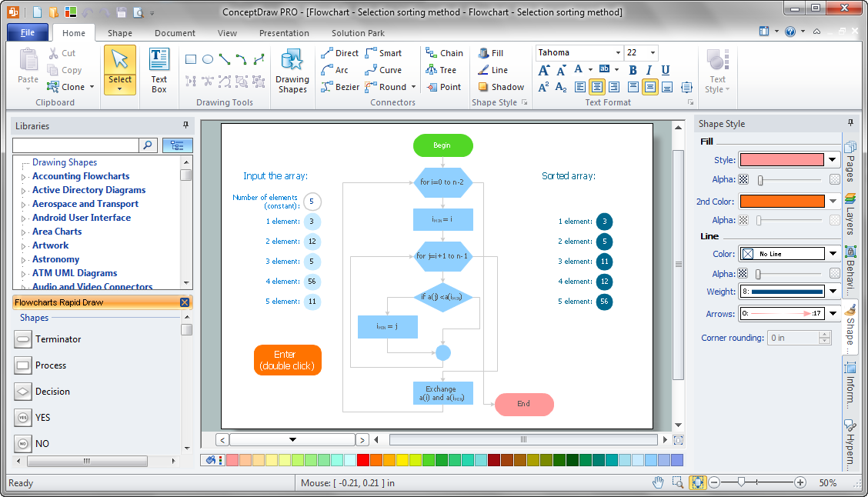
Task: Open the font size 22 dropdown
Action: 653,52
